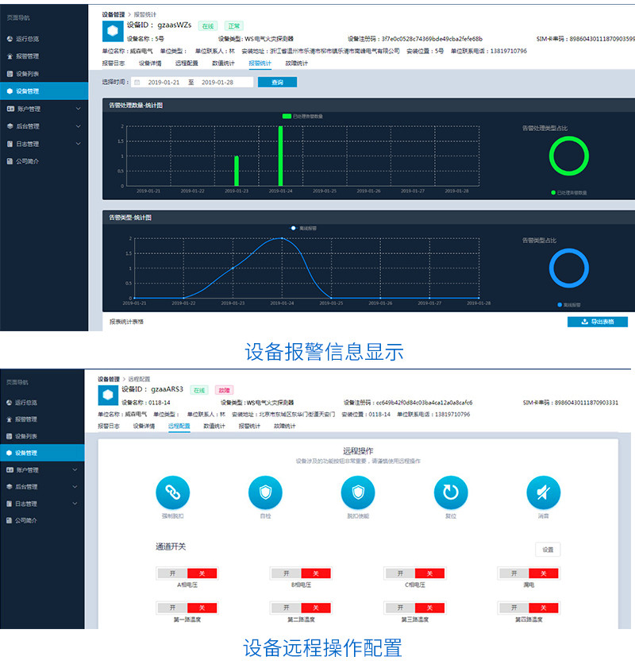This screenshot has height=672, width=635.
Task: Click the 强制脱扣 forced trip round icon
Action: click(x=172, y=493)
